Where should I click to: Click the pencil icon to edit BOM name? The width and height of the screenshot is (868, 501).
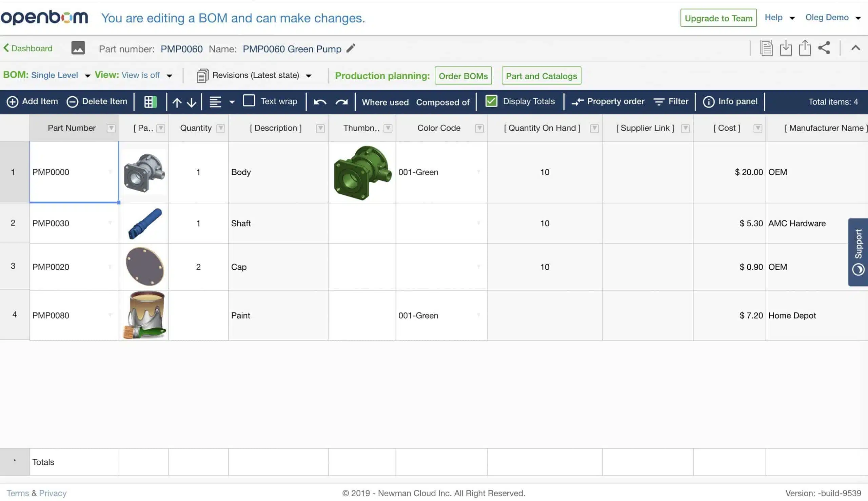351,48
